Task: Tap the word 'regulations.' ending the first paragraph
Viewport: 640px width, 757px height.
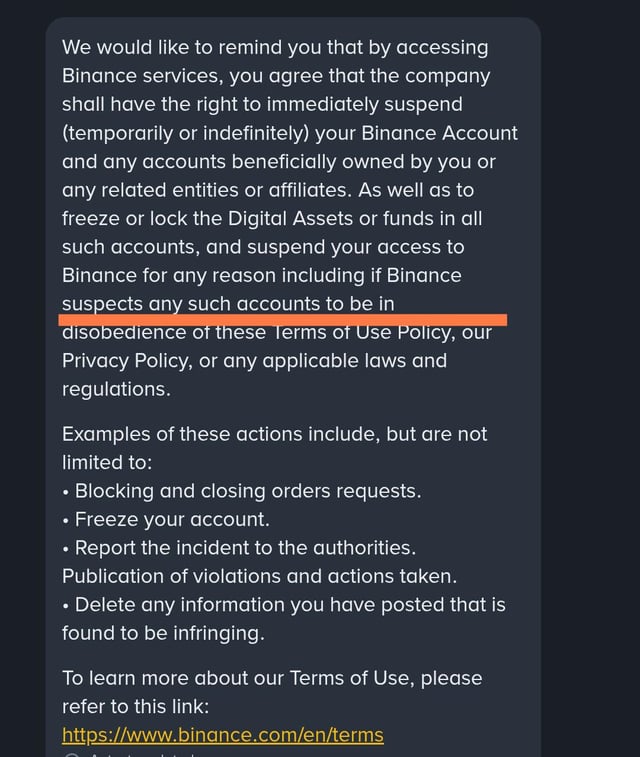Action: [116, 390]
